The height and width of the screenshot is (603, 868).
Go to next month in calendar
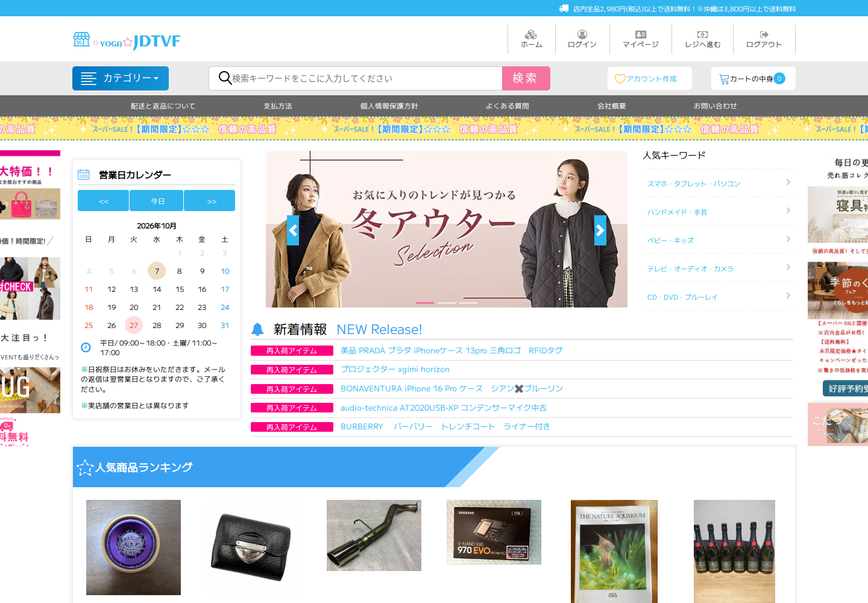(x=211, y=201)
